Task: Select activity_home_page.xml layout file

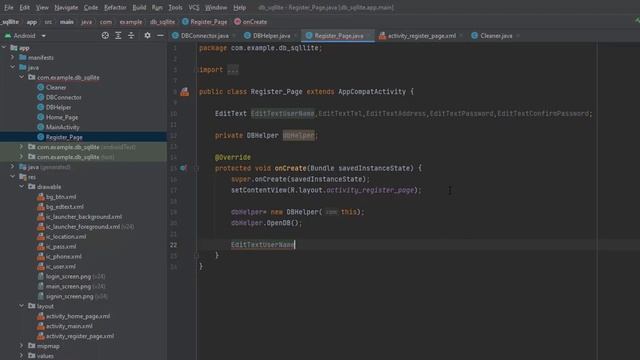Action: (78, 316)
